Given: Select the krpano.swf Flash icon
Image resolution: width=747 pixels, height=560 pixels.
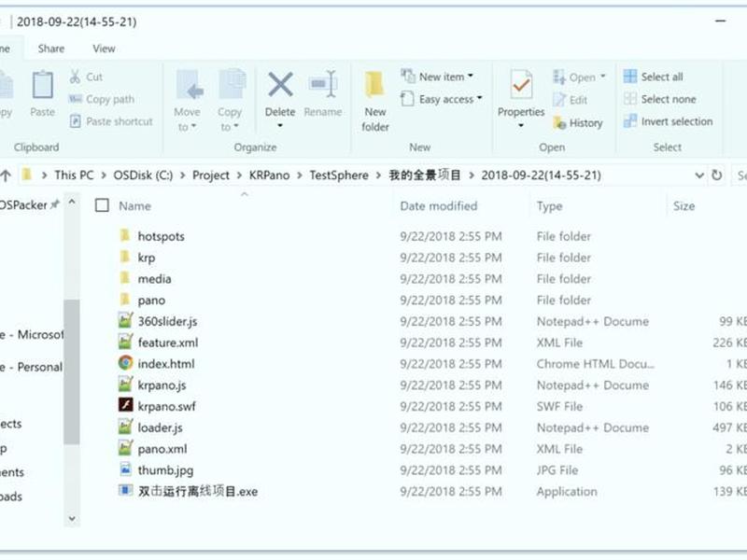Looking at the screenshot, I should pyautogui.click(x=125, y=405).
